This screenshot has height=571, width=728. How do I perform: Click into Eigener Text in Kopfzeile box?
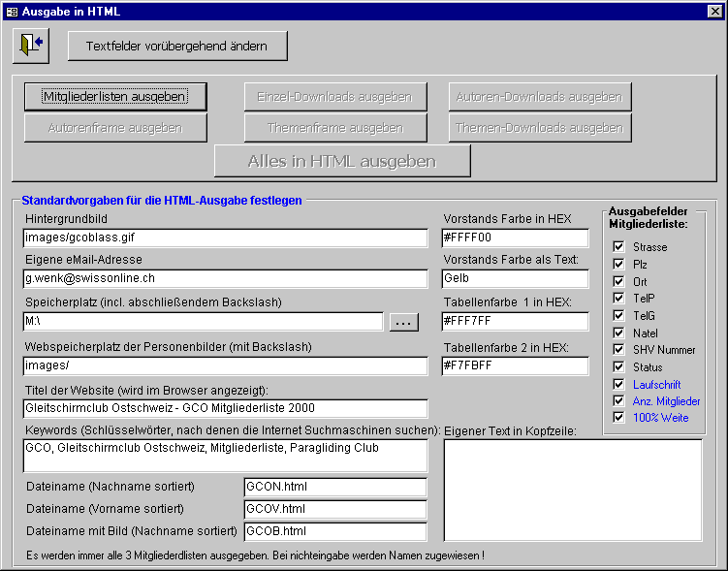coord(572,490)
